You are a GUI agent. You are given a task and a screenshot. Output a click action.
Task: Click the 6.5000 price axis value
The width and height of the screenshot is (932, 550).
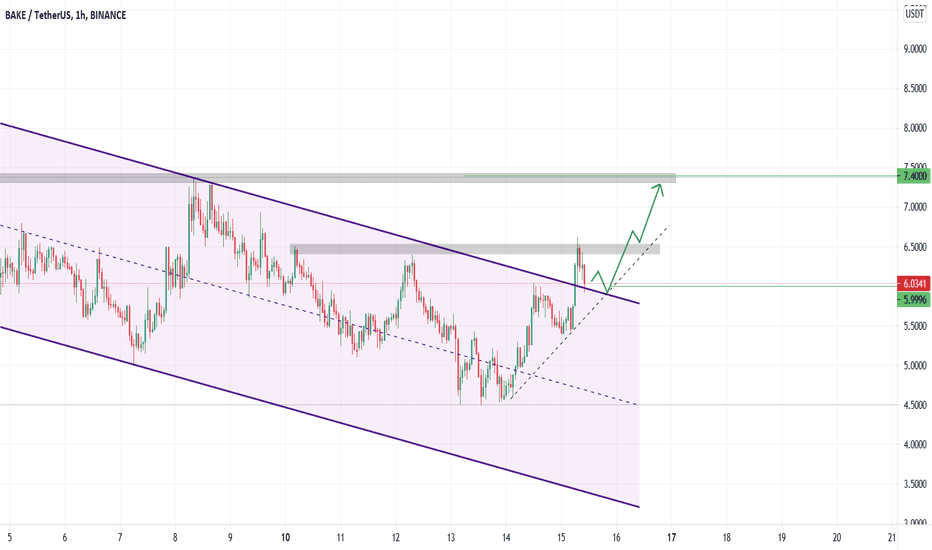915,247
